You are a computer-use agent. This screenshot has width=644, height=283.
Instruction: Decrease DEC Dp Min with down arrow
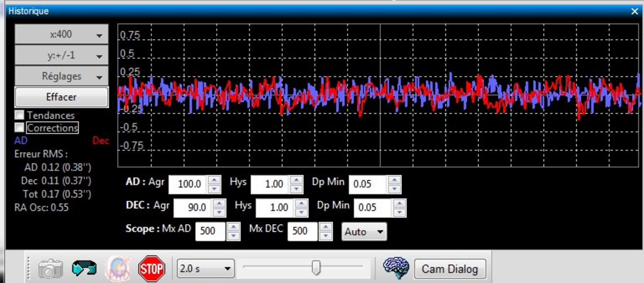(x=399, y=213)
